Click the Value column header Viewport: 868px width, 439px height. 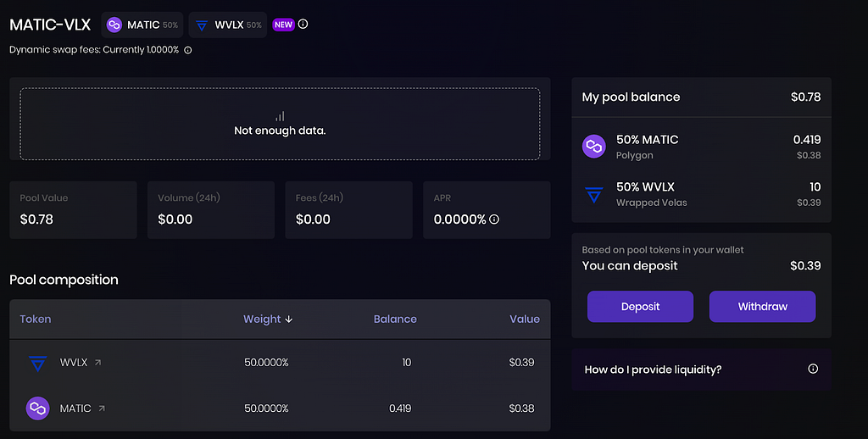[x=525, y=319]
